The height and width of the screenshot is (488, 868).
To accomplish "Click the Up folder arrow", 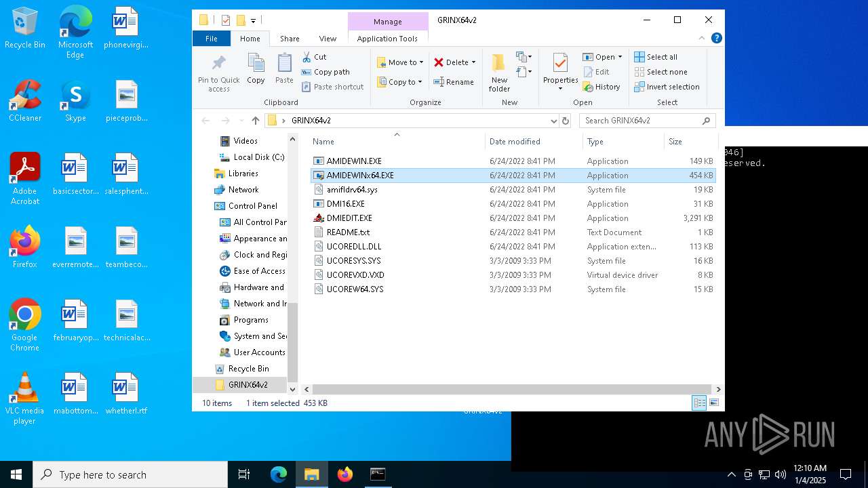I will (x=255, y=121).
